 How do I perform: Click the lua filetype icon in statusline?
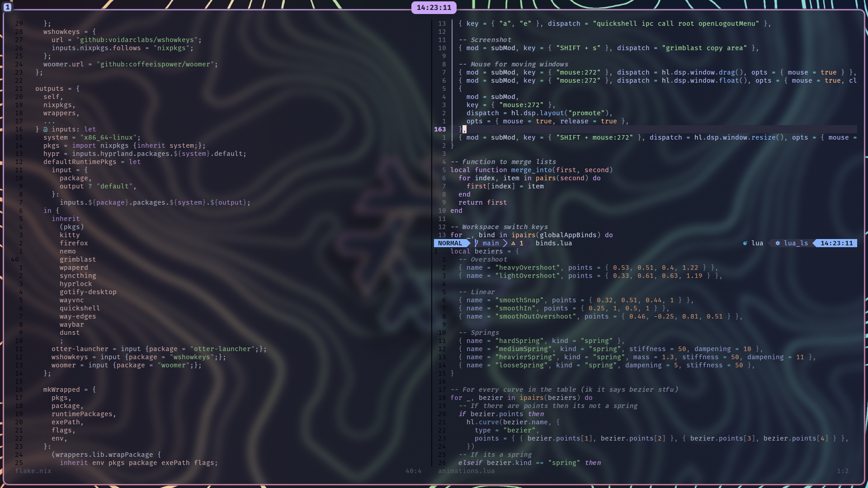(x=745, y=243)
